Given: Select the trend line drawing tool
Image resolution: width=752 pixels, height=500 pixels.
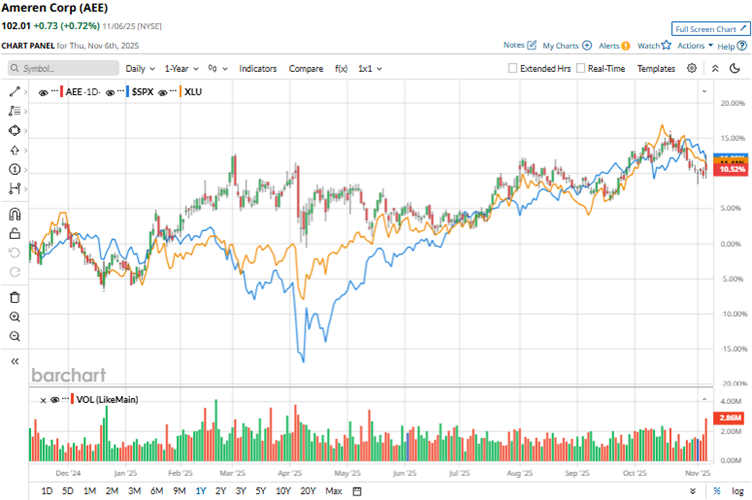Looking at the screenshot, I should 15,91.
